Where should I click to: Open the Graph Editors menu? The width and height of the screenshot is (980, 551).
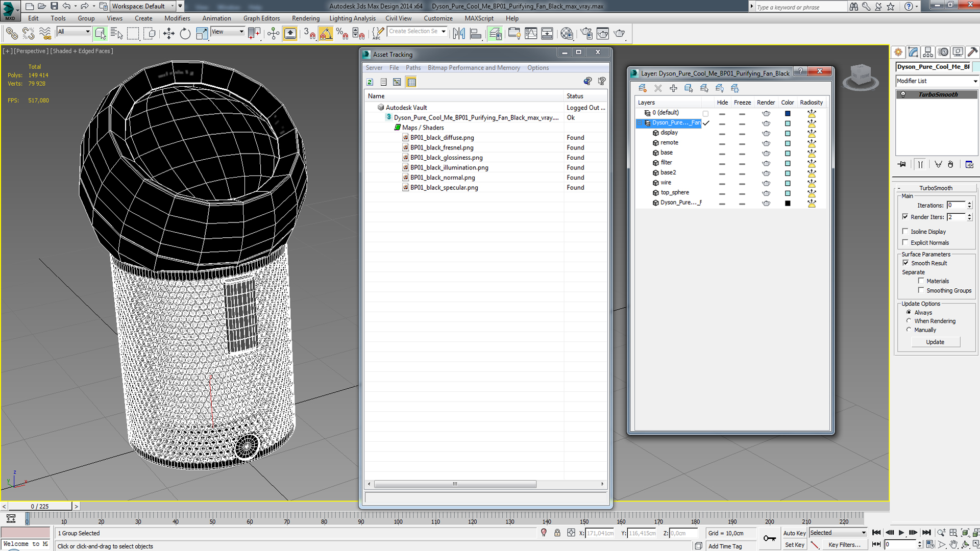tap(261, 18)
